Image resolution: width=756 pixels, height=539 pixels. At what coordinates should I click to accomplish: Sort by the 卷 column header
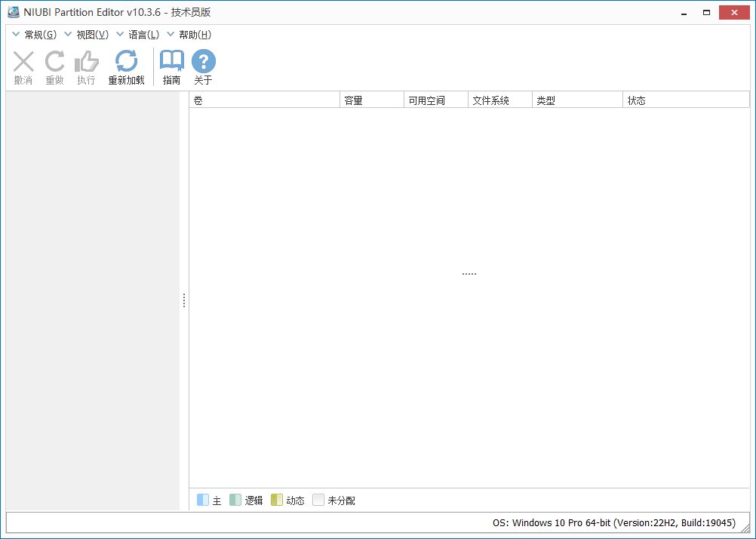(x=265, y=100)
